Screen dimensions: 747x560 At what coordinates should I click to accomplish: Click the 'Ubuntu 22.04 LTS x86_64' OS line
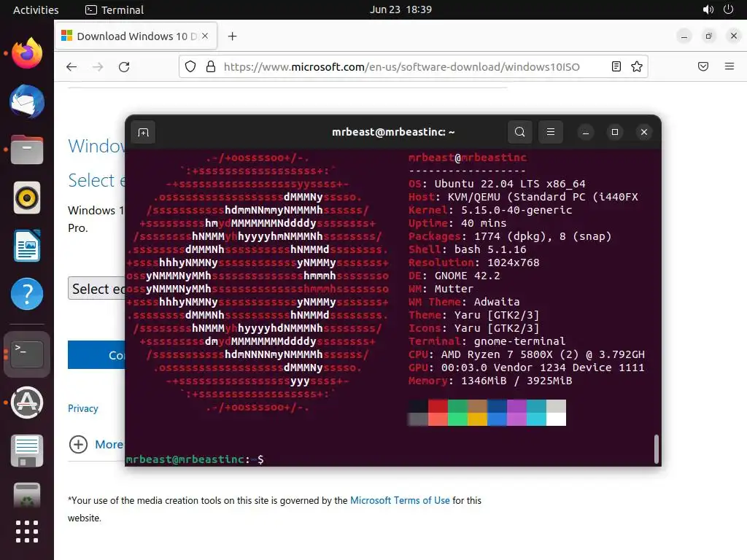point(497,184)
